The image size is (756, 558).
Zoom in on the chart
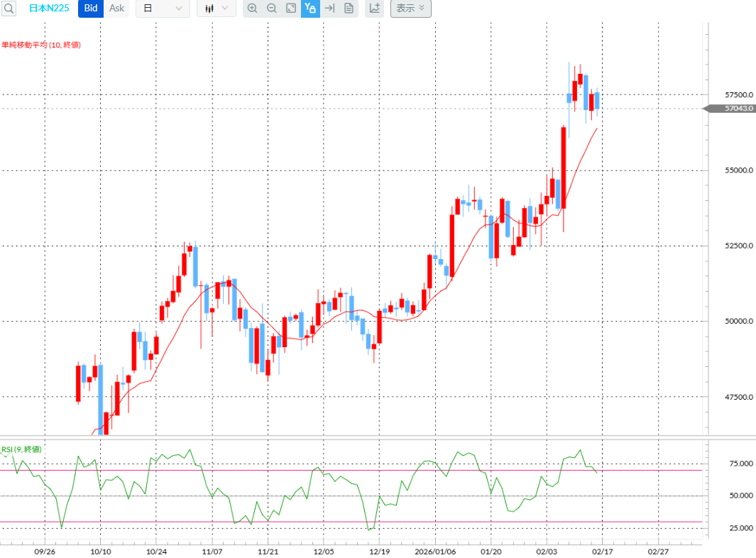(252, 9)
